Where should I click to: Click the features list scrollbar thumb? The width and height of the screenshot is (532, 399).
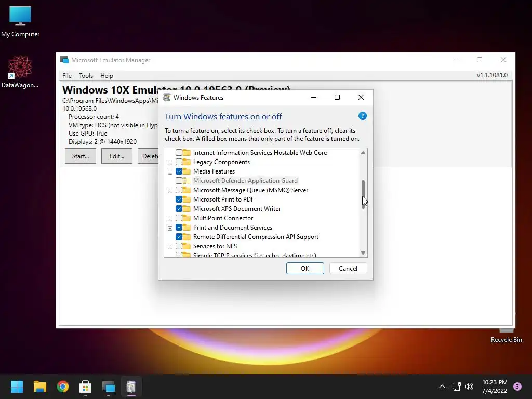363,194
